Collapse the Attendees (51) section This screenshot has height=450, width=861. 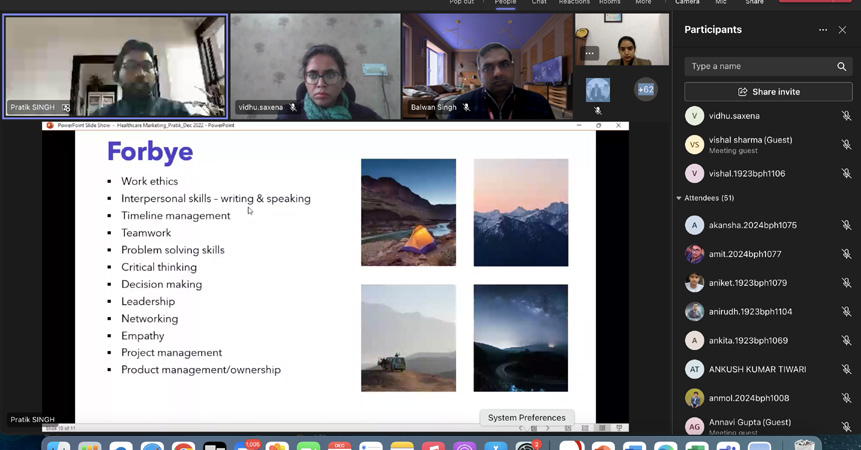tap(679, 198)
